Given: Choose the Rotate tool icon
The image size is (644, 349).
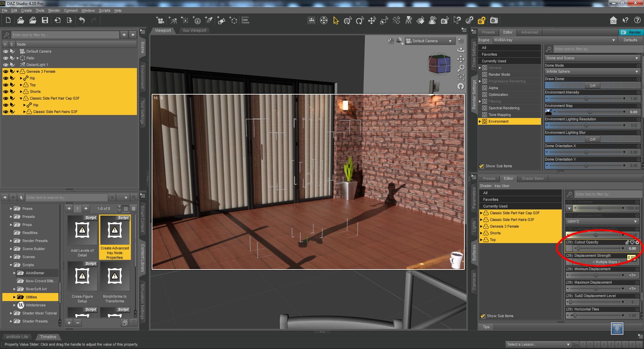Looking at the screenshot, I should tap(360, 20).
